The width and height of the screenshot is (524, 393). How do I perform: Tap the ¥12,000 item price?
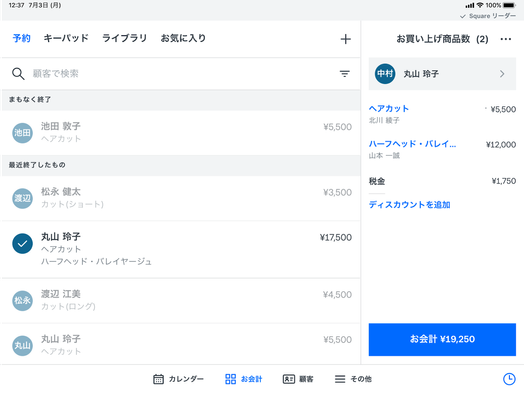(501, 145)
